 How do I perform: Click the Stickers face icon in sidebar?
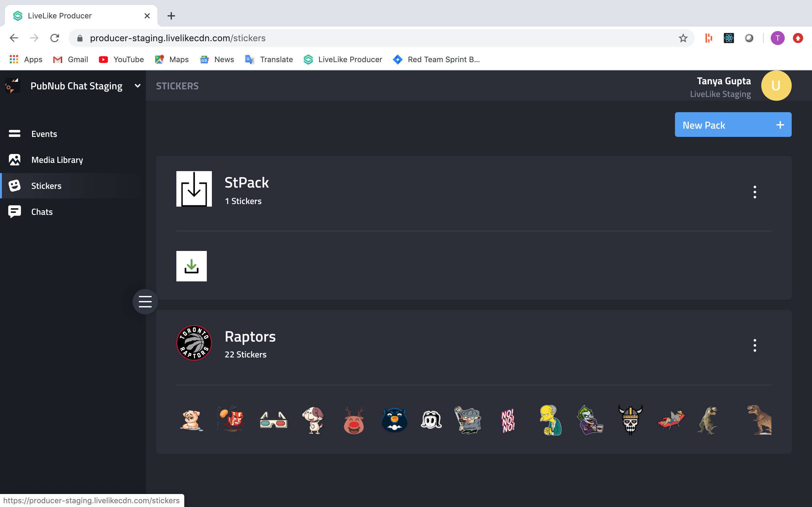coord(14,186)
